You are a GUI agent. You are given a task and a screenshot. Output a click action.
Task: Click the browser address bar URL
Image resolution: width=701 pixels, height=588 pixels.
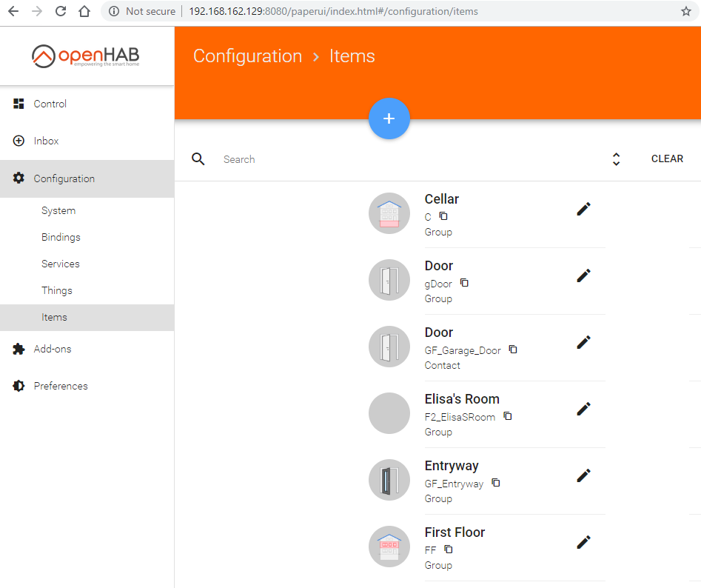(334, 11)
